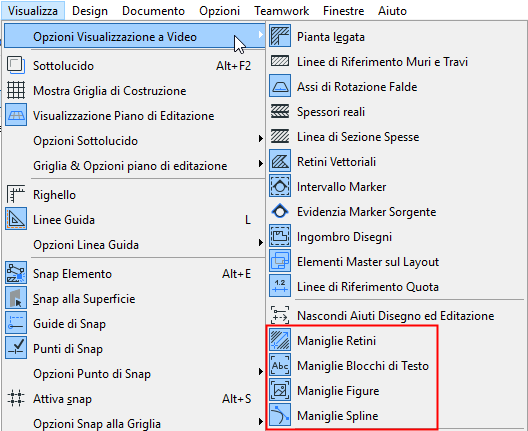
Task: Click the Mostra Griglia di Costruzione grid icon
Action: click(x=16, y=90)
